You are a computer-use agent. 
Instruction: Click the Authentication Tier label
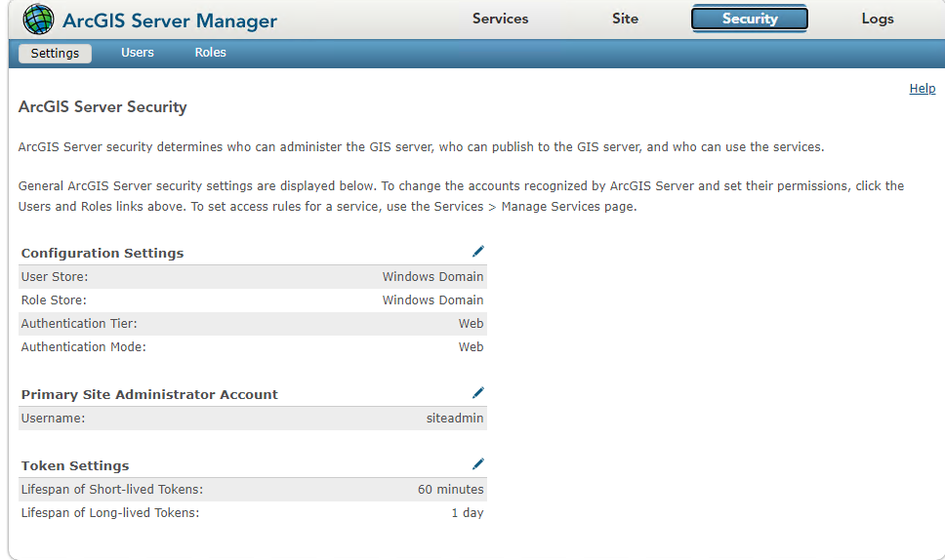click(79, 323)
